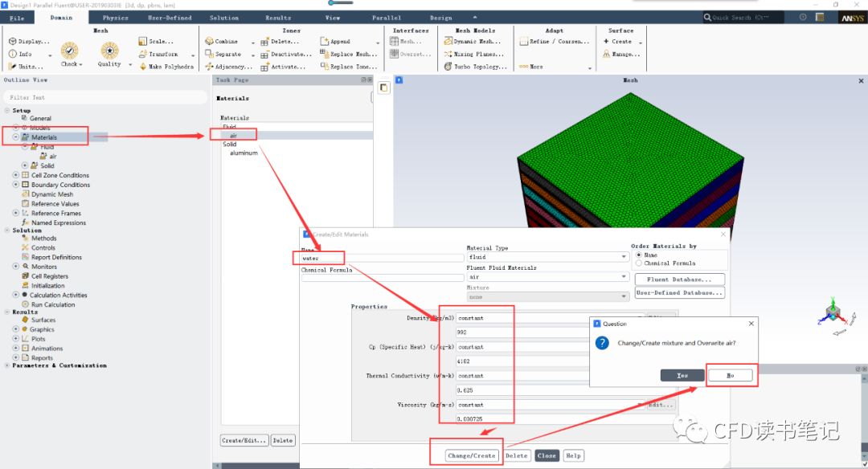The width and height of the screenshot is (868, 469).
Task: Open the User-Defined Database
Action: click(679, 292)
